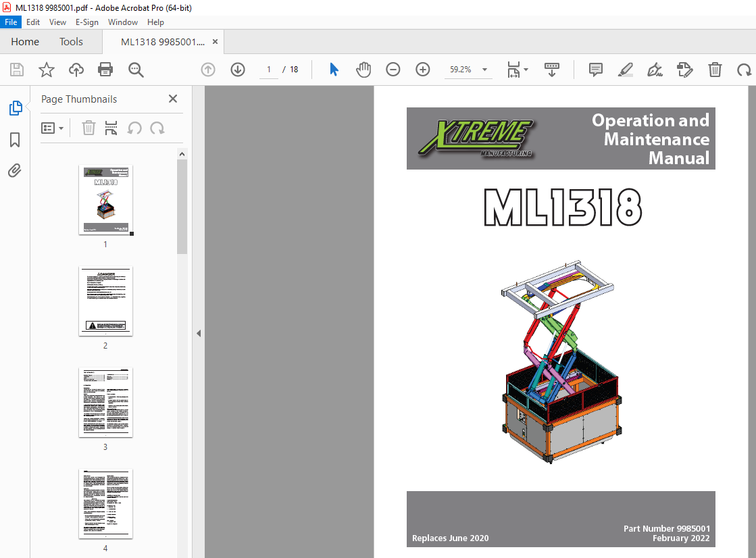Image resolution: width=756 pixels, height=558 pixels.
Task: Click the thumbnails panel scroll up arrow
Action: pos(182,154)
